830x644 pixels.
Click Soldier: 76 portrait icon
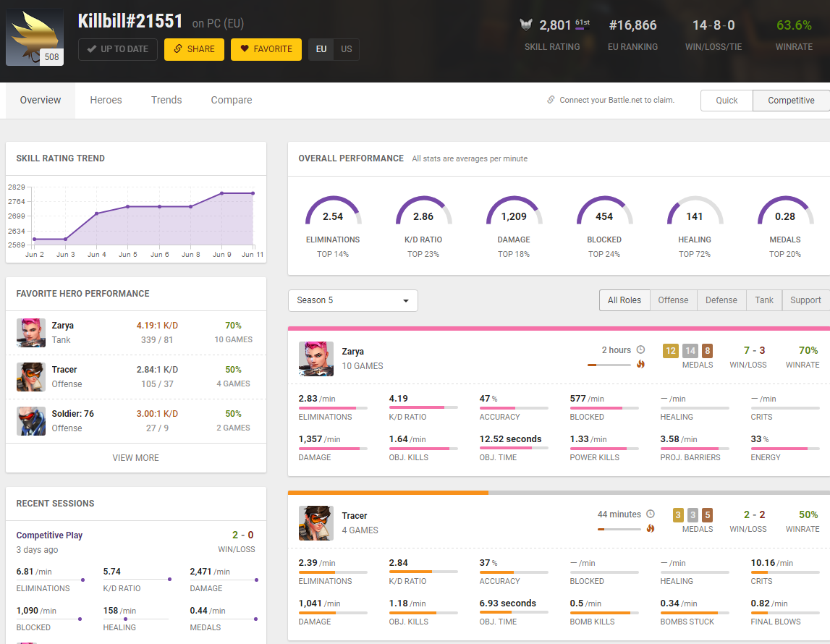[x=30, y=420]
